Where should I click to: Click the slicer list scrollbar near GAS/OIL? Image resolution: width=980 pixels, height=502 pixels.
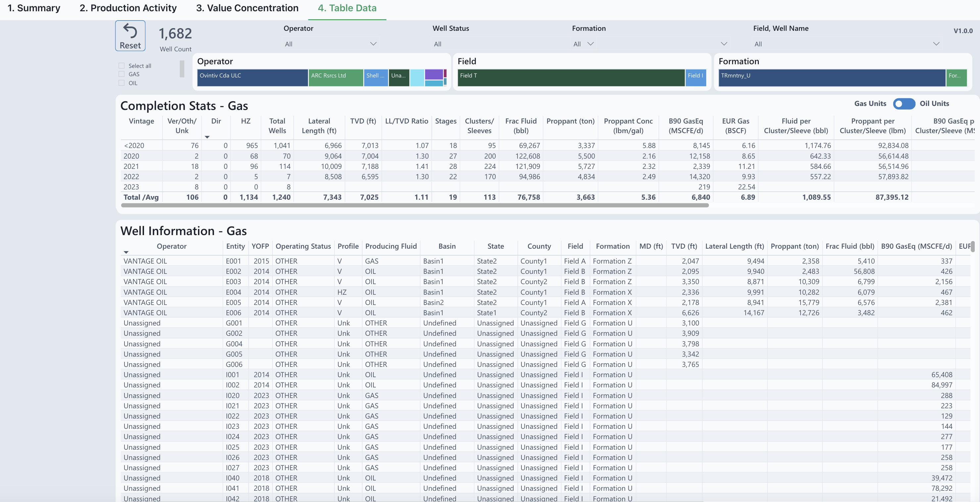click(x=182, y=69)
